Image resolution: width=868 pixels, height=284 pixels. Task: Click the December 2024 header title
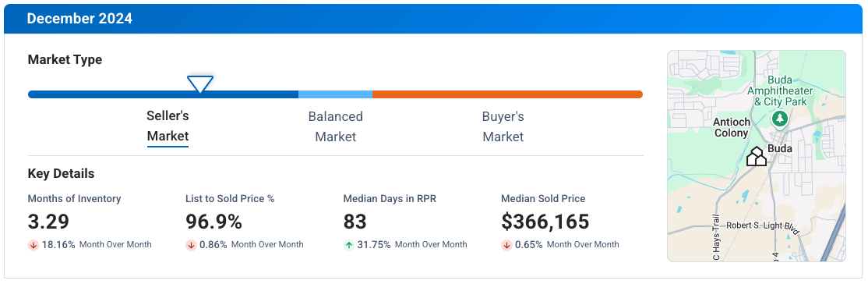coord(79,18)
